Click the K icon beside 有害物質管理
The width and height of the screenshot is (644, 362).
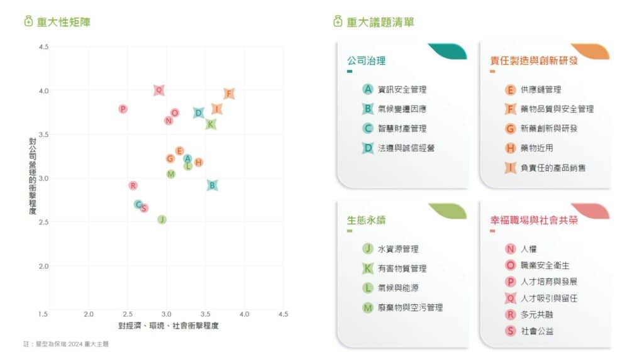point(367,268)
